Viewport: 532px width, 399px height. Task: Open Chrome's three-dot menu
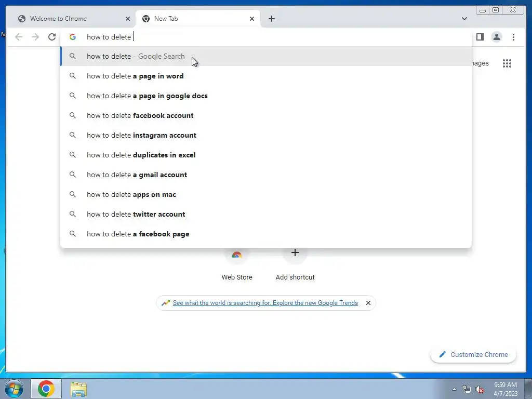pyautogui.click(x=513, y=37)
